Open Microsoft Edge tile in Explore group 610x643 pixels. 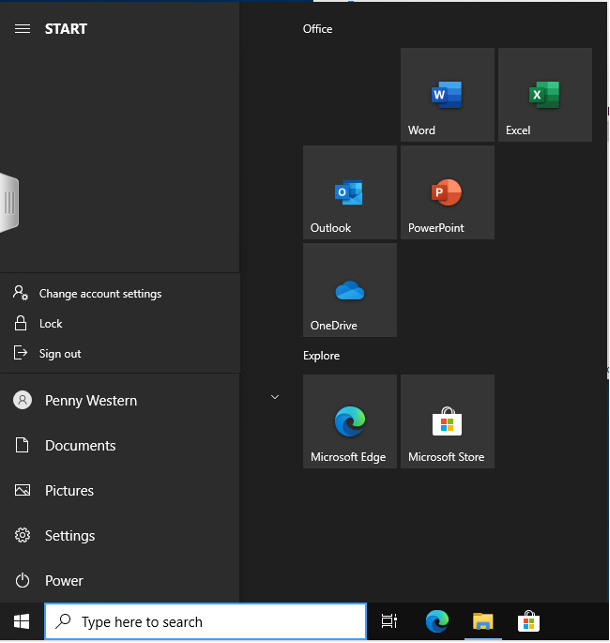click(x=349, y=421)
